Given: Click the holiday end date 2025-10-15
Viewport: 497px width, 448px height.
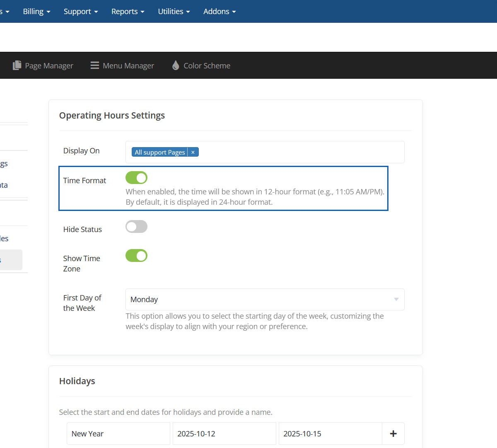Looking at the screenshot, I should (330, 433).
